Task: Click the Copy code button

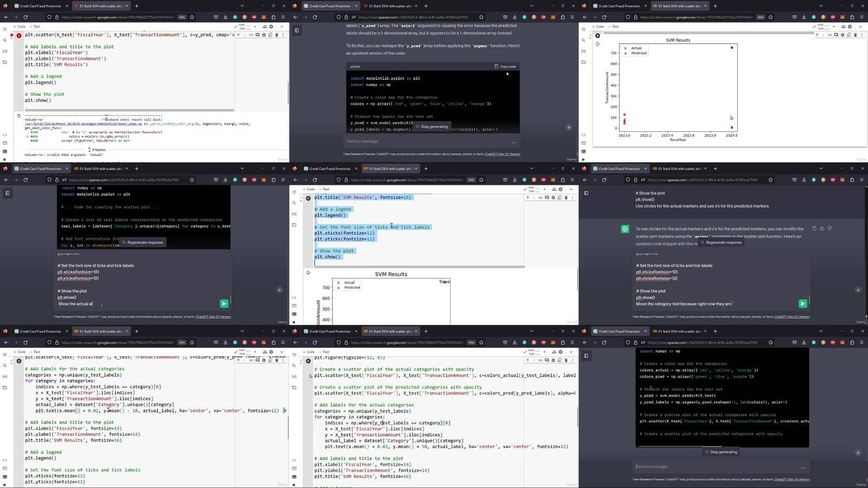Action: tap(505, 67)
